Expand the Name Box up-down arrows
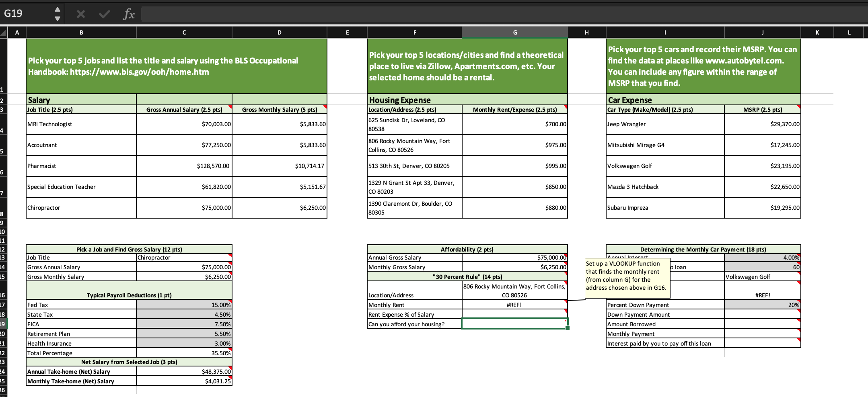This screenshot has height=397, width=868. click(x=58, y=14)
